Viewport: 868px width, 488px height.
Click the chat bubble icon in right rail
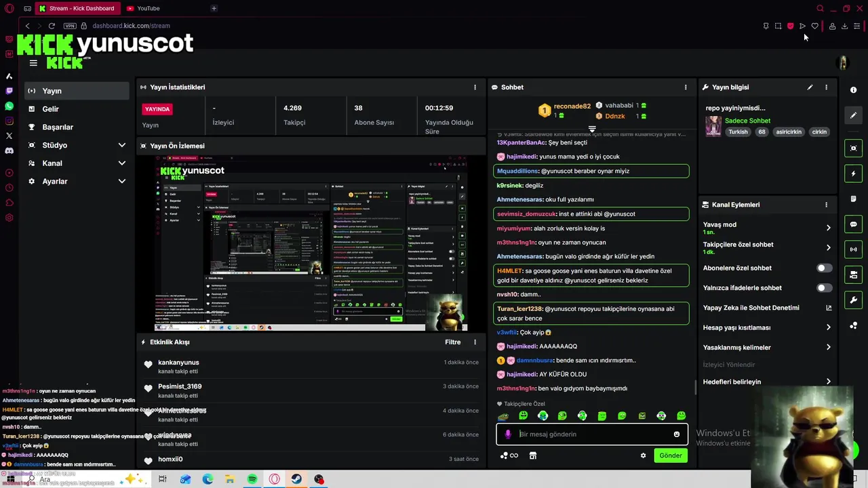[853, 224]
